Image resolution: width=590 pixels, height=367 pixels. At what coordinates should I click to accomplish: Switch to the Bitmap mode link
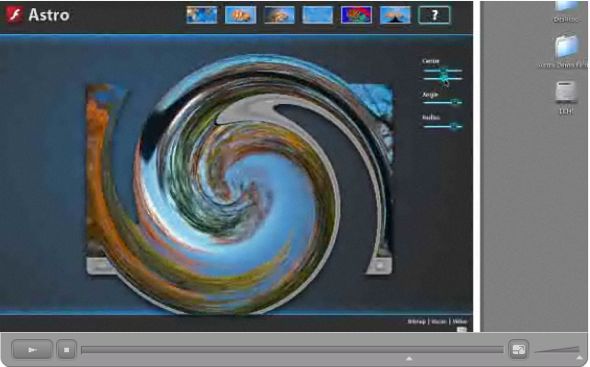coord(417,321)
